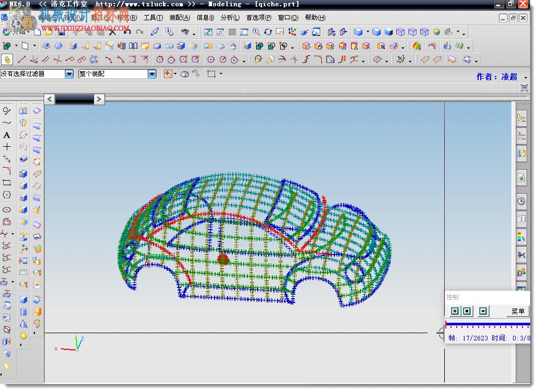This screenshot has height=392, width=538.
Task: Open the selection filter dropdown
Action: coord(69,74)
